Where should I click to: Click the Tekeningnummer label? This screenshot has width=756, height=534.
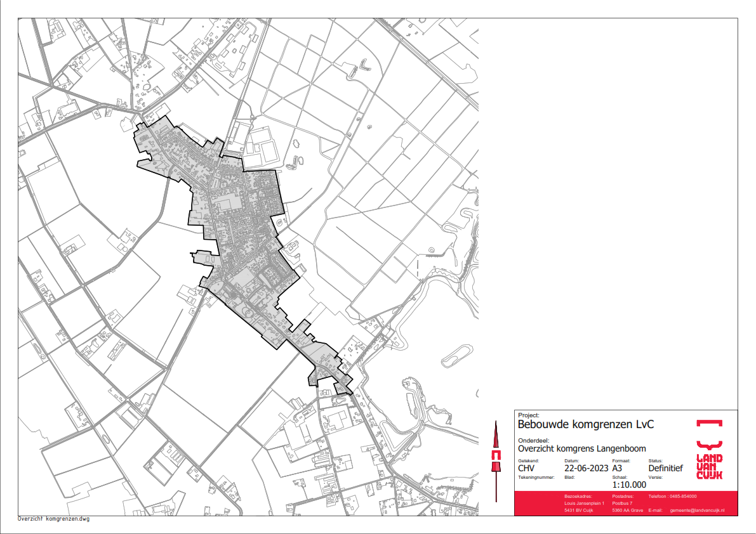(x=536, y=477)
